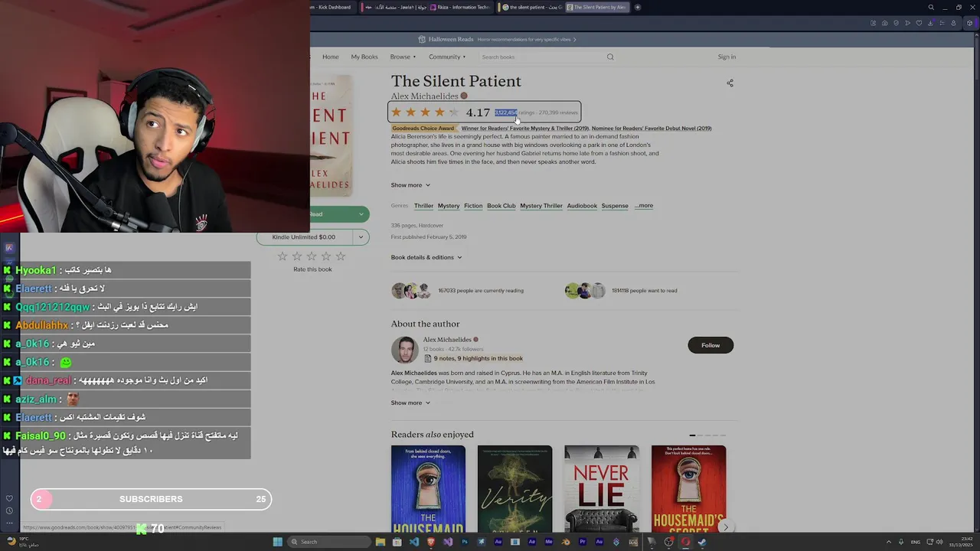Screen dimensions: 980x551
Task: Expand book description with Show more
Action: tap(410, 185)
